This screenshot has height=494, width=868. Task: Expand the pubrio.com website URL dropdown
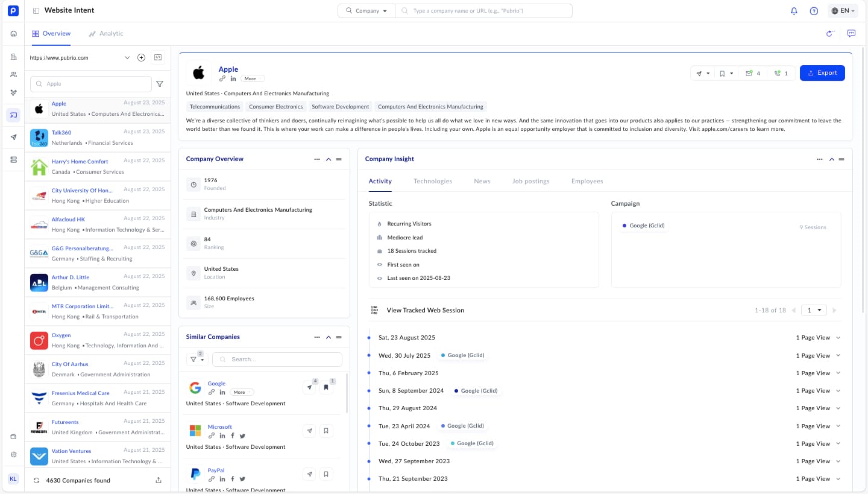point(127,58)
